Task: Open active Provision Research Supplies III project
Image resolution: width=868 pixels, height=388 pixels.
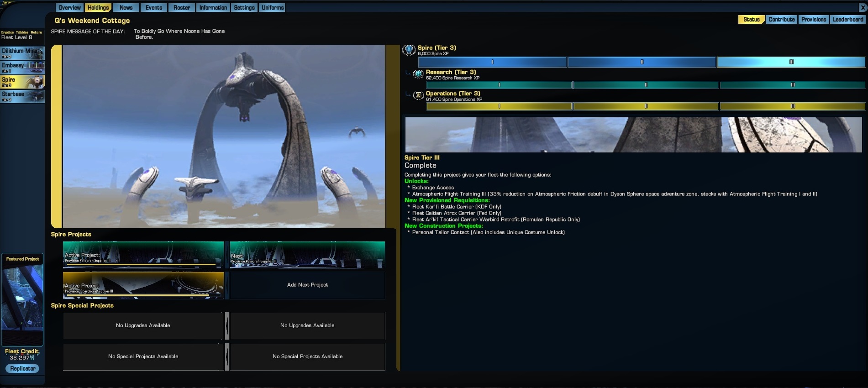Action: coord(143,255)
